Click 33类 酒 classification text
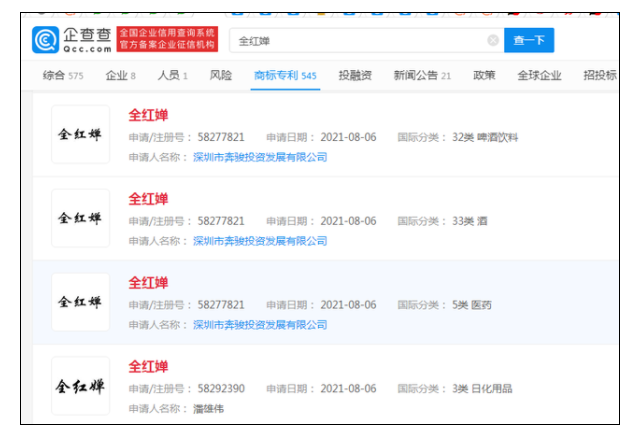 pyautogui.click(x=469, y=221)
